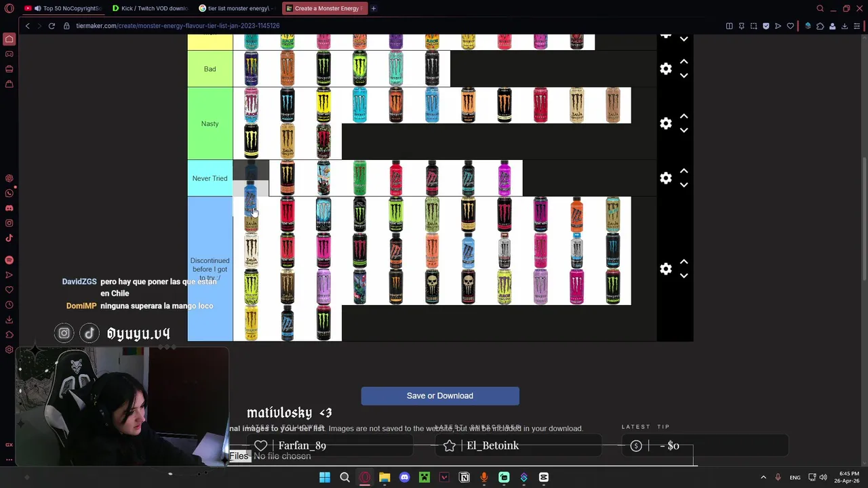Click the Opera GX logo menu
This screenshot has width=868, height=488.
click(x=9, y=8)
